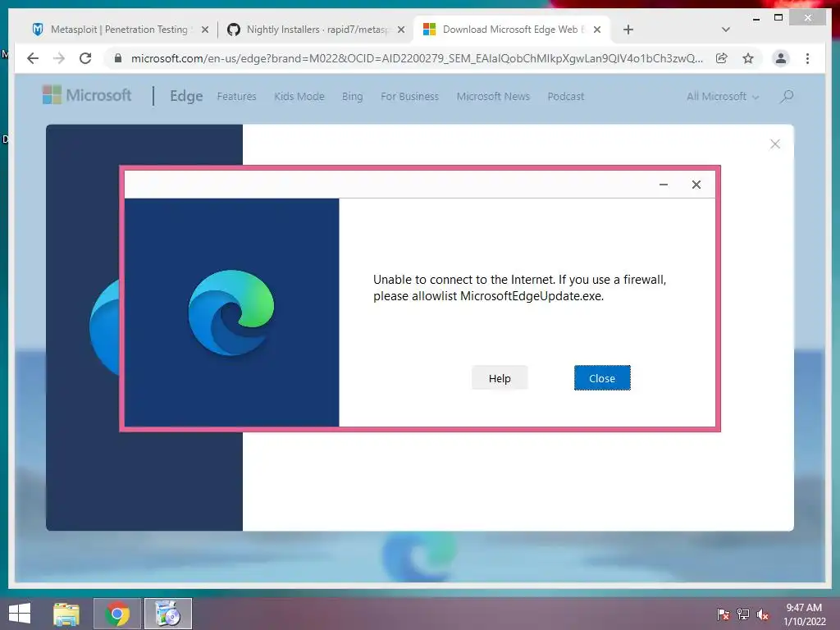Open Podcast nav link
840x630 pixels.
(x=565, y=97)
